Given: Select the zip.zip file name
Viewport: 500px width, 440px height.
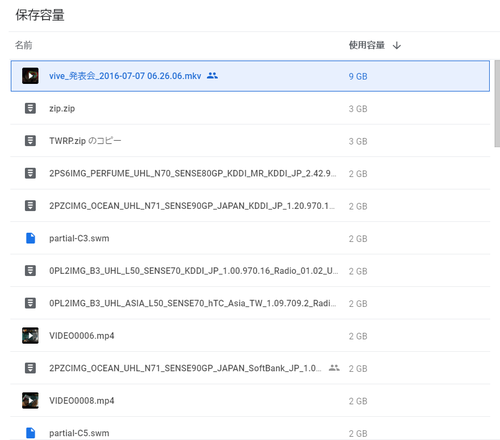Looking at the screenshot, I should point(62,109).
